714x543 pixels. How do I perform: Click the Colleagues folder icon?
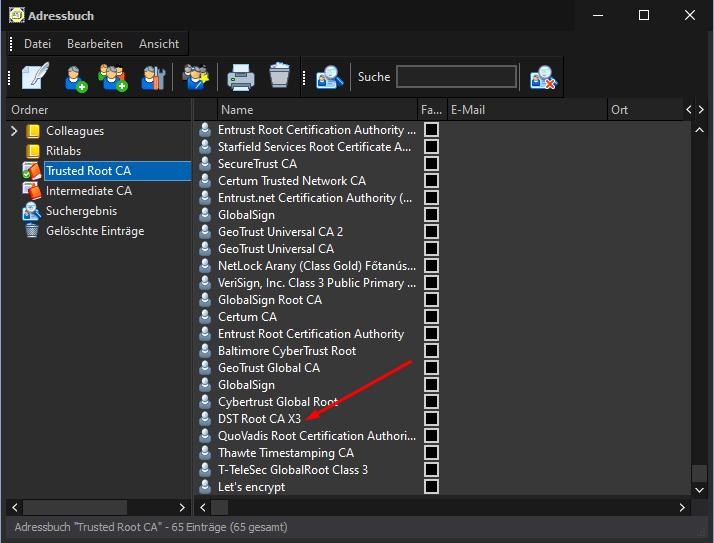tap(33, 131)
